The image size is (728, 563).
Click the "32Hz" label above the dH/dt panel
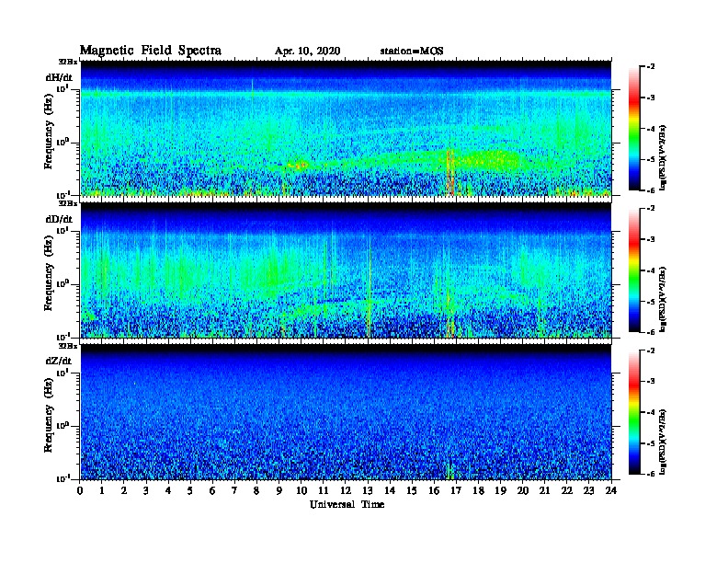[67, 62]
